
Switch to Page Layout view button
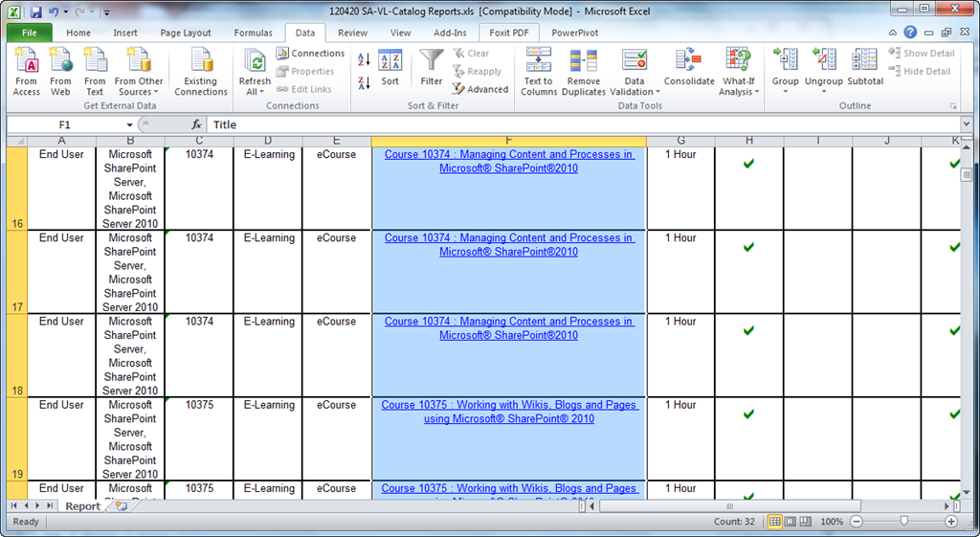(791, 522)
